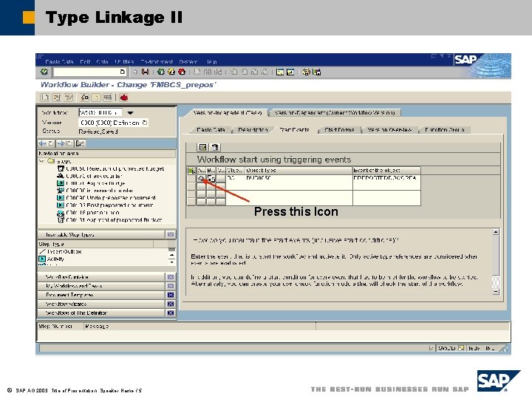This screenshot has height=399, width=532.
Task: Open the Edit menu
Action: [85, 62]
